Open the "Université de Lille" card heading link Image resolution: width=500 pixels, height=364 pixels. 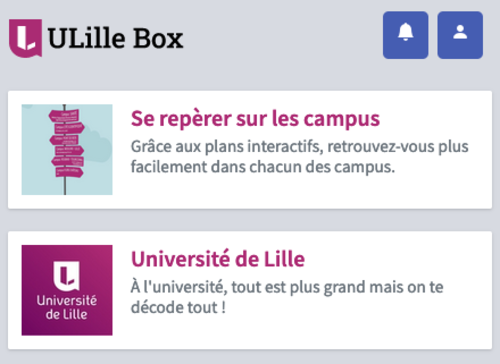pyautogui.click(x=218, y=259)
